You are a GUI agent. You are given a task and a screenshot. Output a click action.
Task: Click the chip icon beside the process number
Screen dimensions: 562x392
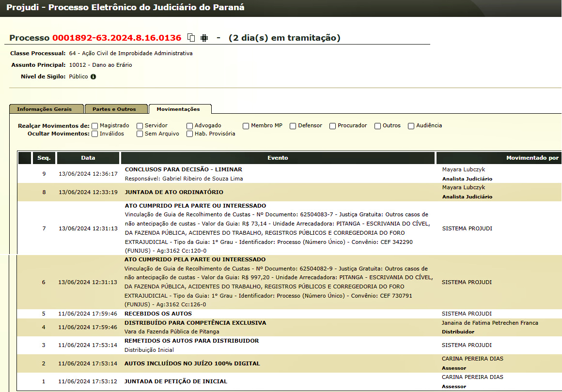(204, 38)
